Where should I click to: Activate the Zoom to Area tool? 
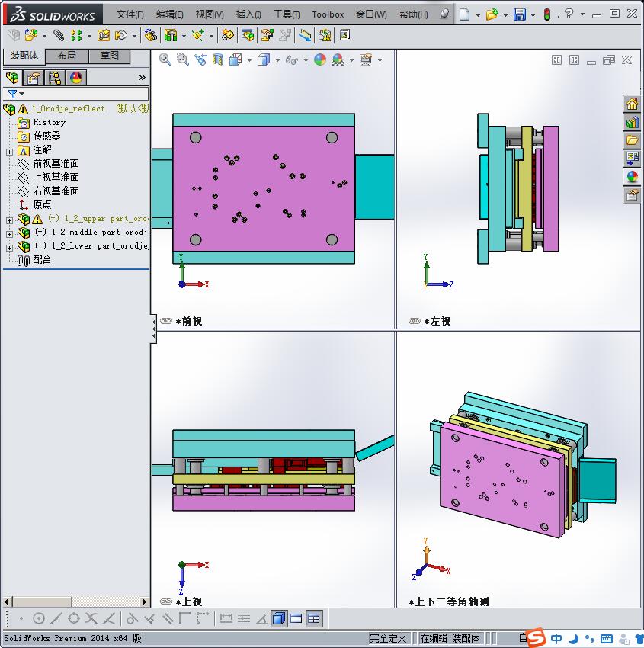(x=182, y=59)
